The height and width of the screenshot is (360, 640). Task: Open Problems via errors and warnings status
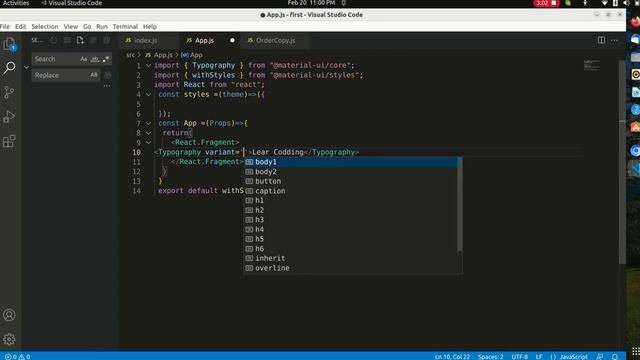(x=17, y=356)
